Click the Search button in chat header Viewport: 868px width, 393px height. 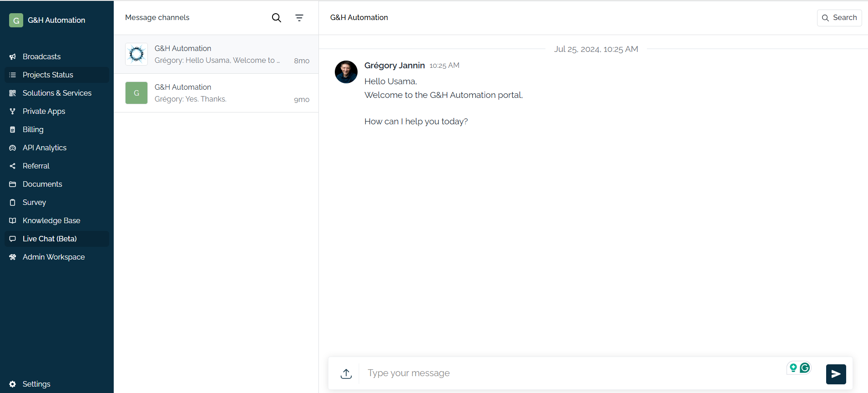click(x=839, y=18)
